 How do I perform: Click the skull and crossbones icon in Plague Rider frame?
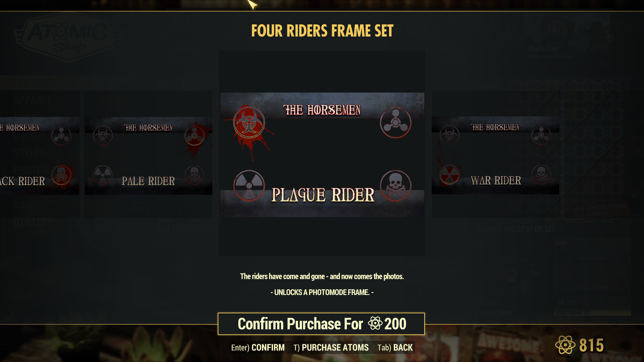pos(395,185)
